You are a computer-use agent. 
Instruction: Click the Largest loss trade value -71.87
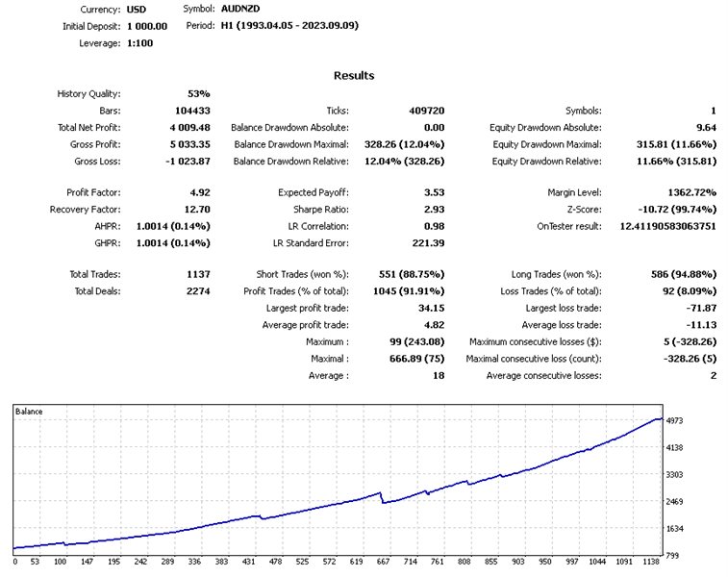click(x=701, y=309)
